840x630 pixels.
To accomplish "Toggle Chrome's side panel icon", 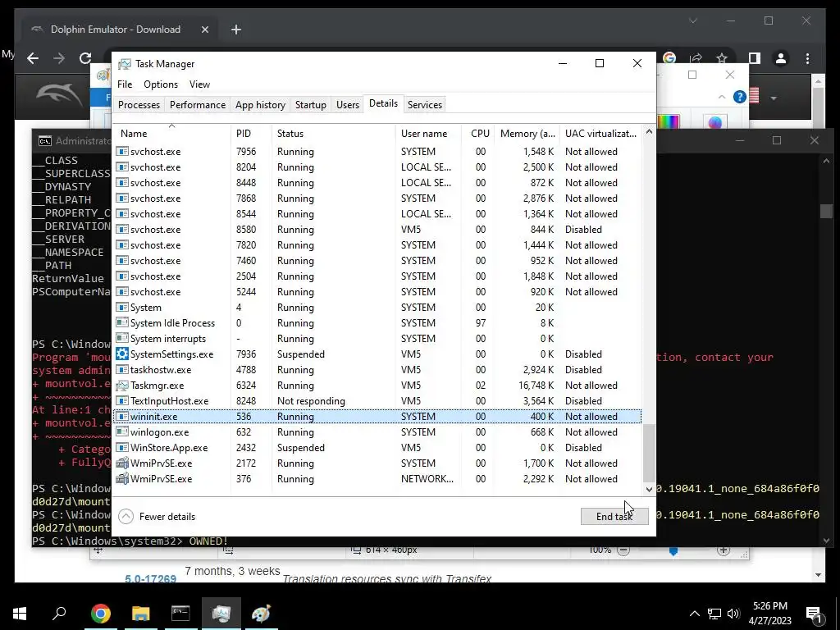I will 755,58.
